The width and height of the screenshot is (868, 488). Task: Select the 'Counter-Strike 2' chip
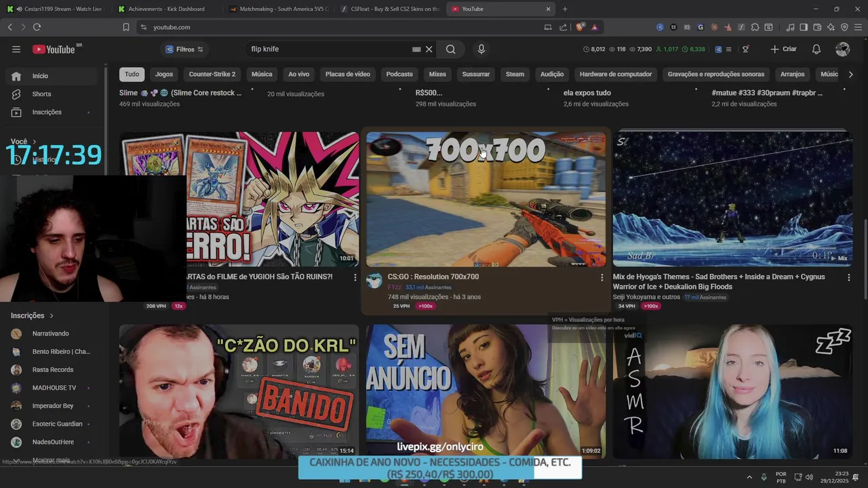pyautogui.click(x=212, y=75)
